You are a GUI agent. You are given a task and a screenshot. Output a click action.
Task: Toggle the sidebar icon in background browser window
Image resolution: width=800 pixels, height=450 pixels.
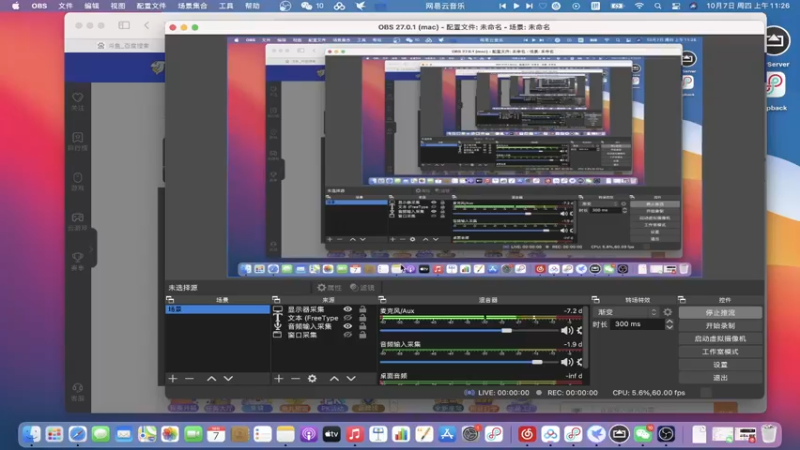point(124,25)
